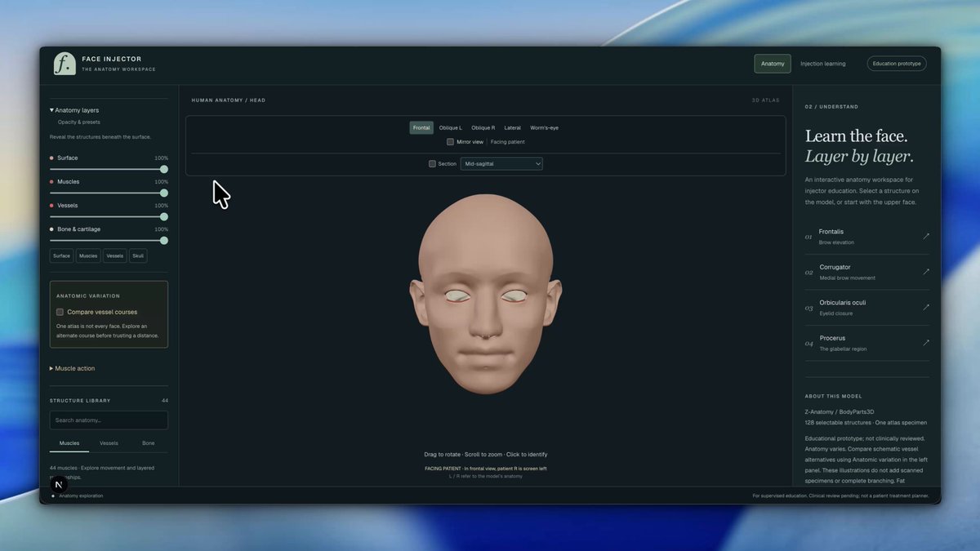
Task: Select the Worm's-eye view
Action: click(x=544, y=127)
